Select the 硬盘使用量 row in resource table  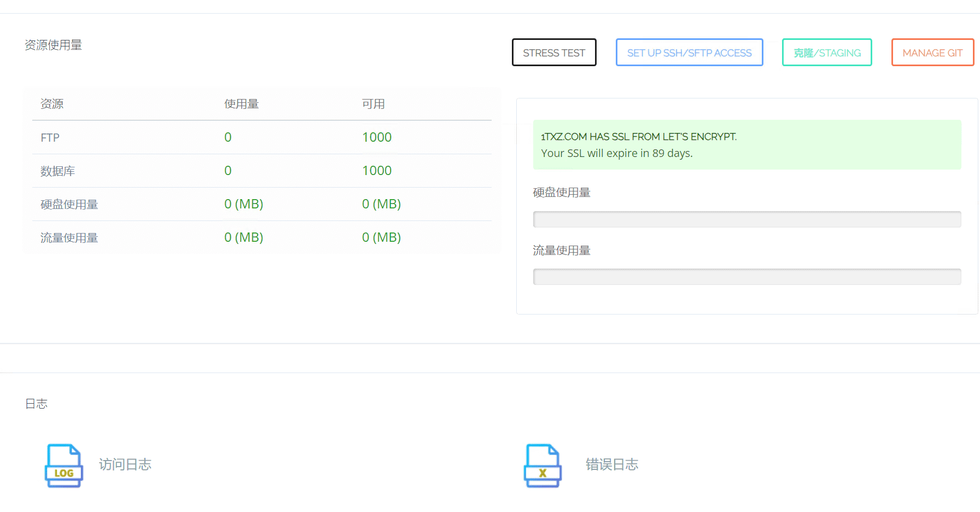[69, 204]
